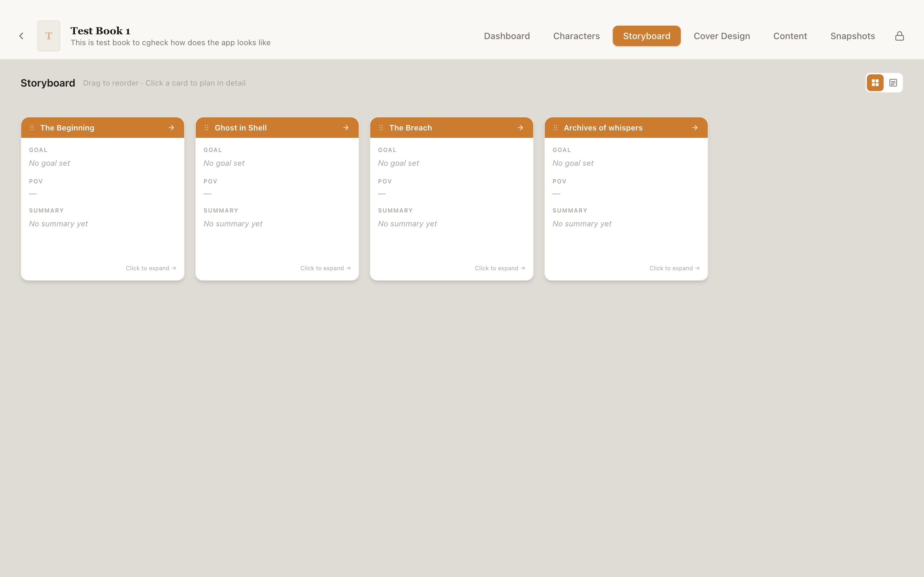Click the back chevron arrow

pos(21,36)
